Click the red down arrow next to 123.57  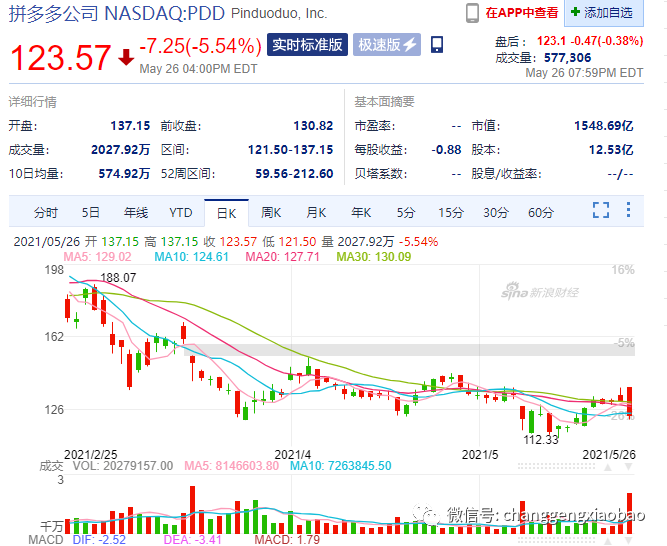pyautogui.click(x=126, y=57)
